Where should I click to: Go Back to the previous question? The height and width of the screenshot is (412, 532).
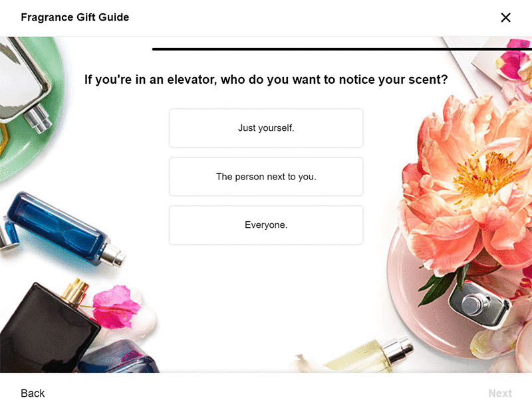(33, 393)
